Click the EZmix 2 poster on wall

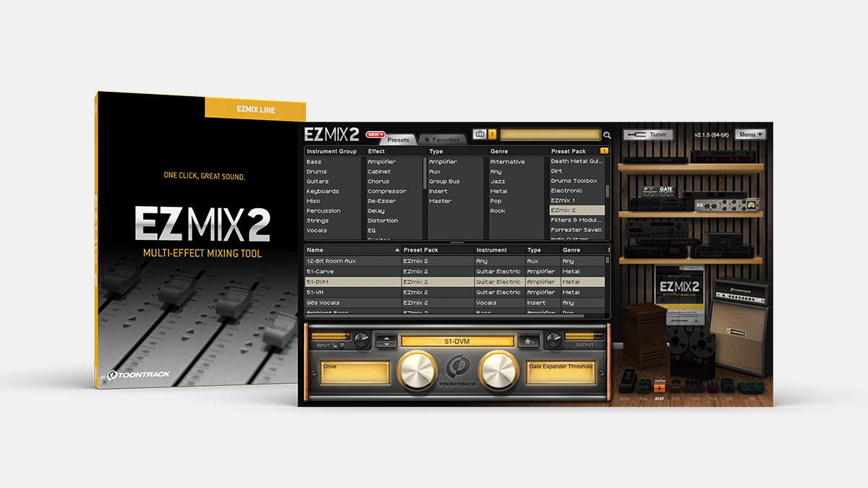point(680,295)
